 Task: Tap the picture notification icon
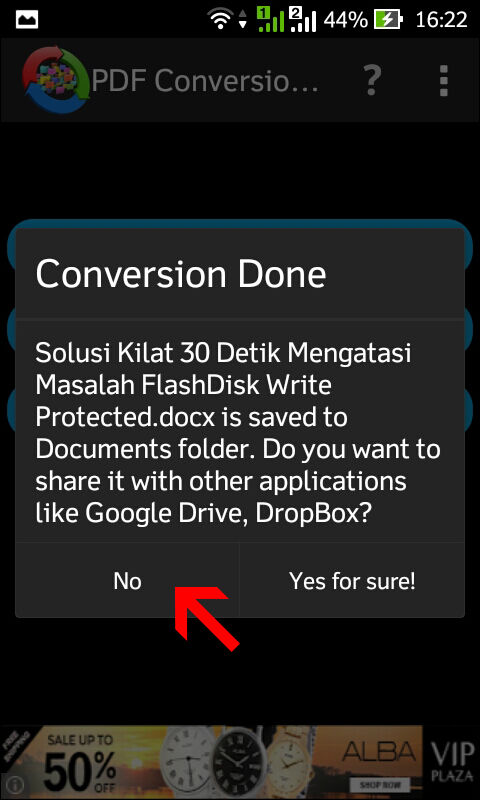pyautogui.click(x=27, y=20)
